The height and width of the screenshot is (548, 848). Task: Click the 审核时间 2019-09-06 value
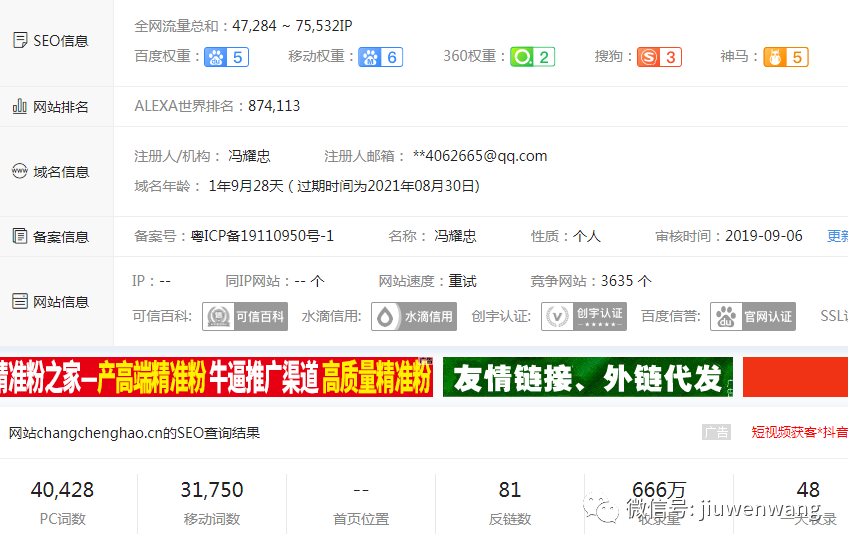point(764,236)
